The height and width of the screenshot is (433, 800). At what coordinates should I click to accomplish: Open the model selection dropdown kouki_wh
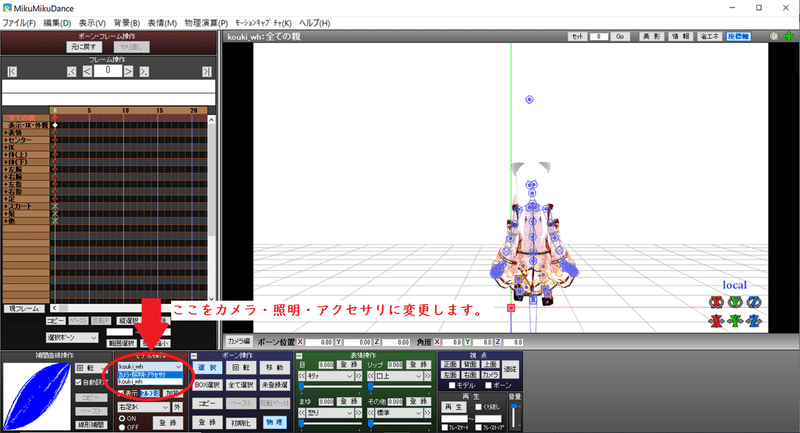149,367
